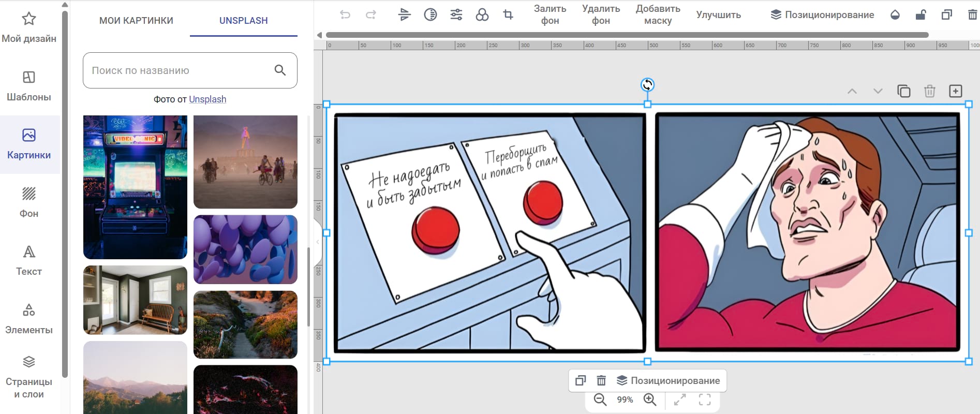Open Позиционирование in the top toolbar
Screen dimensions: 980x414
[x=822, y=15]
